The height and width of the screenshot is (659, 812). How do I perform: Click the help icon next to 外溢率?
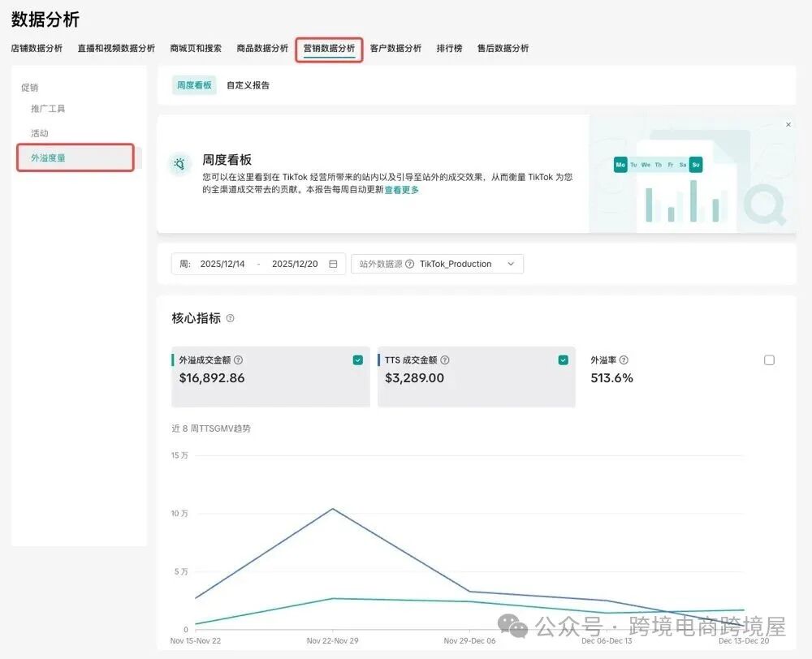coord(624,360)
